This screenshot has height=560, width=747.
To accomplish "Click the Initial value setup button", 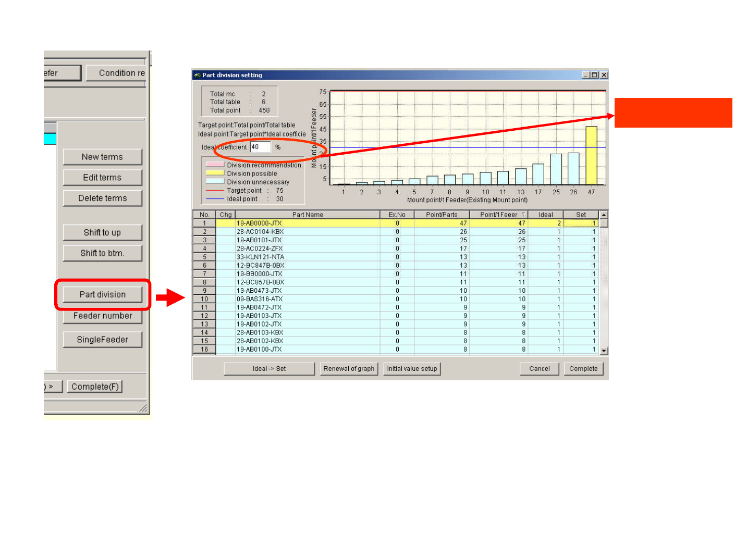I will point(412,369).
